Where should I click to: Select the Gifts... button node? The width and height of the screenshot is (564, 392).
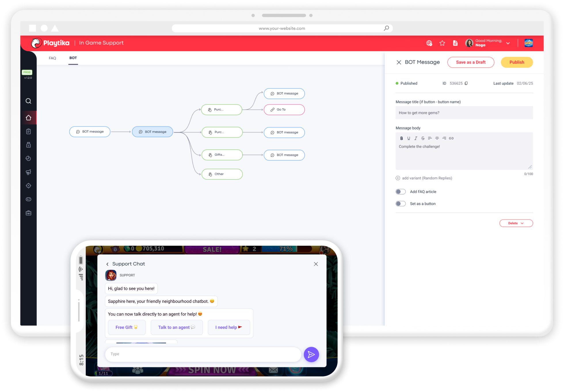pyautogui.click(x=222, y=155)
